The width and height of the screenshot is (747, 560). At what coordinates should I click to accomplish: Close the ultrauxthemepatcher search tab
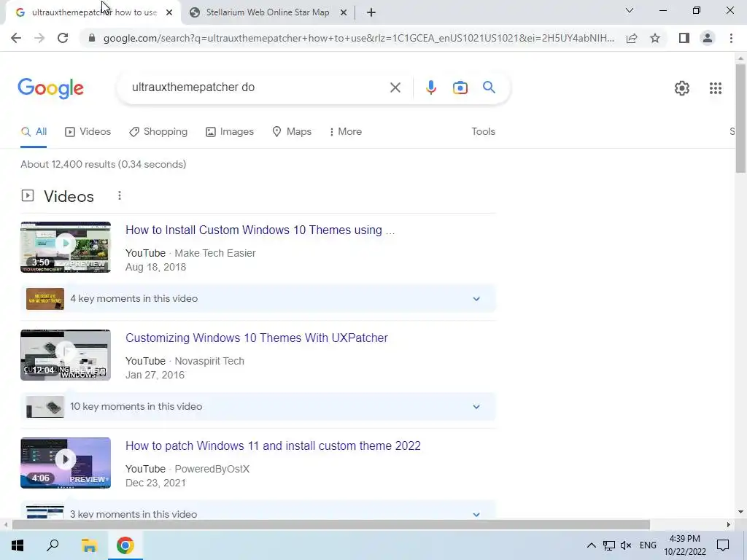click(169, 13)
